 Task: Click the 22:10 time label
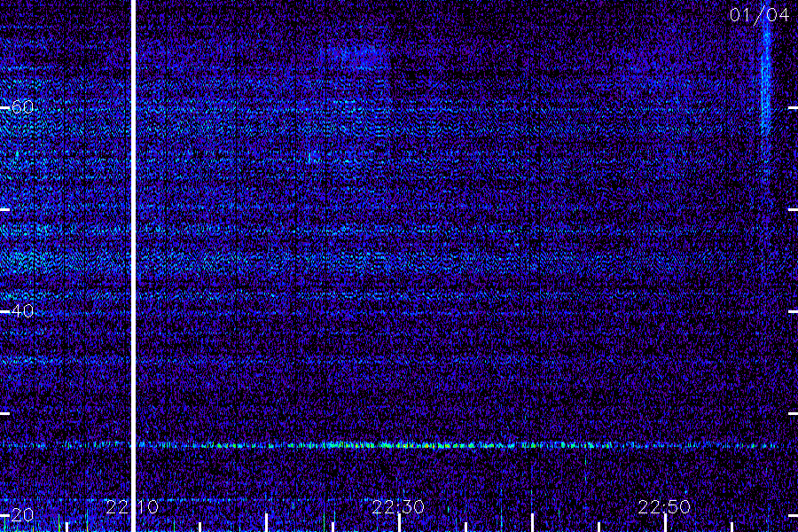point(132,506)
